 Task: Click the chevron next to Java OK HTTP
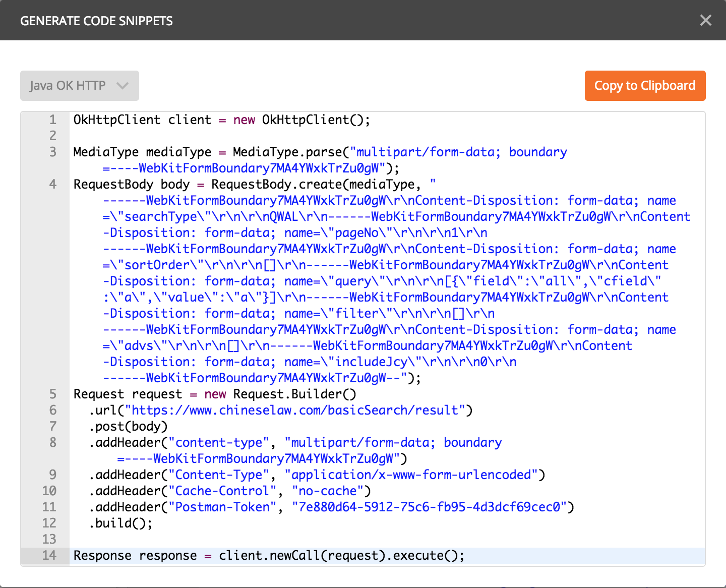tap(123, 86)
